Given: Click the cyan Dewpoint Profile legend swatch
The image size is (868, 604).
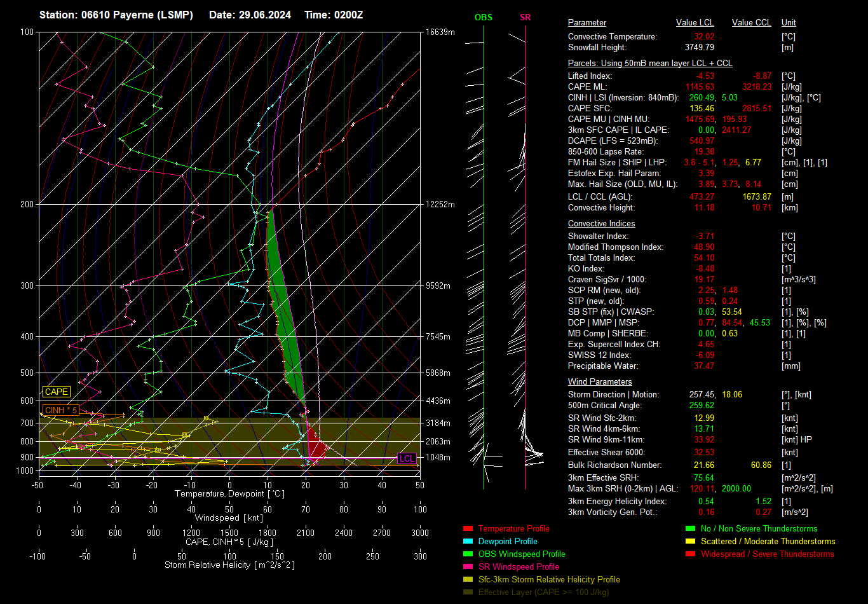Looking at the screenshot, I should tap(468, 542).
